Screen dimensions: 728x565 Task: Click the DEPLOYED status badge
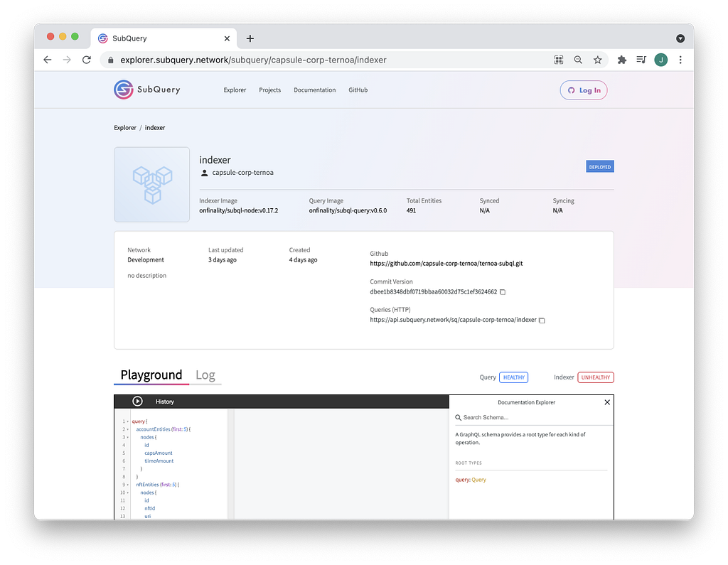coord(600,167)
